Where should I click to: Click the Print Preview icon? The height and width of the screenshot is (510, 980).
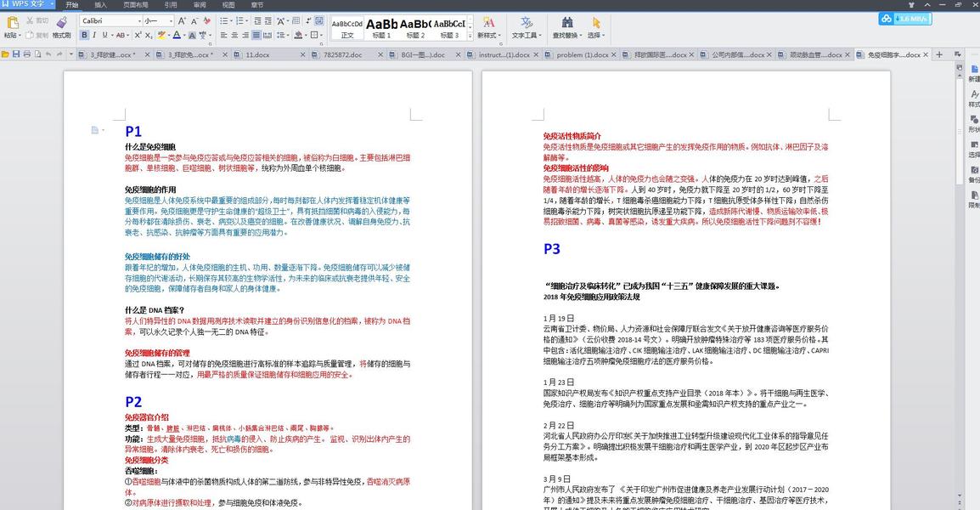point(37,54)
